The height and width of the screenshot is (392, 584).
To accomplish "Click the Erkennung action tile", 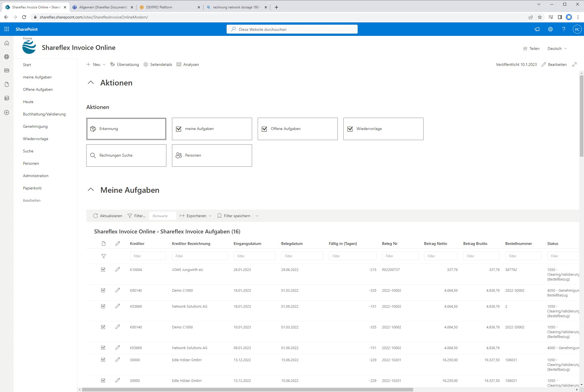I will click(126, 129).
